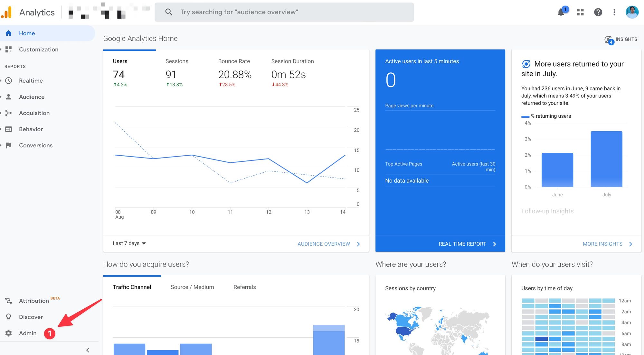
Task: Click arrow beside AUDIENCE OVERVIEW
Action: 358,244
